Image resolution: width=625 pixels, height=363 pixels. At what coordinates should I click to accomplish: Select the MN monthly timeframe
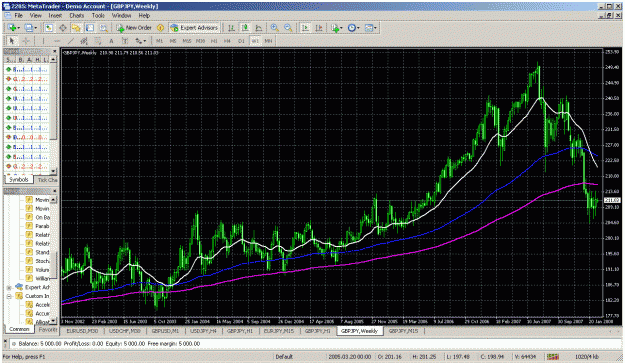(268, 41)
